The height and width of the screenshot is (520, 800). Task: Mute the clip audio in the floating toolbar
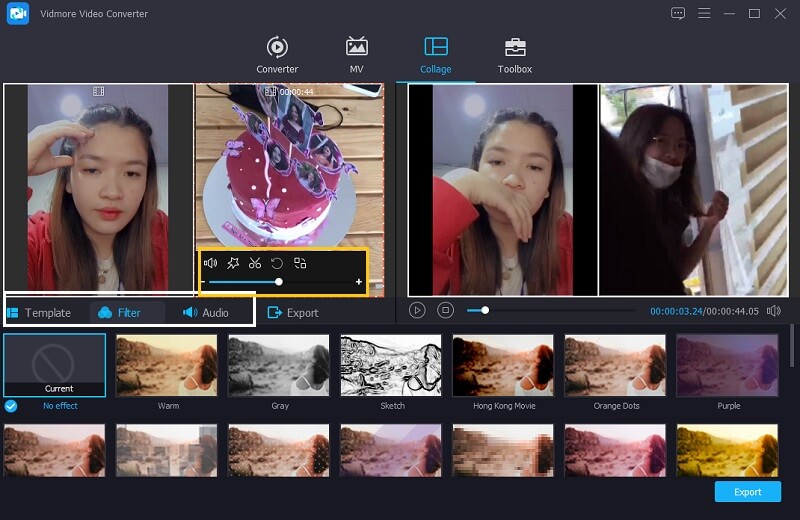[210, 263]
